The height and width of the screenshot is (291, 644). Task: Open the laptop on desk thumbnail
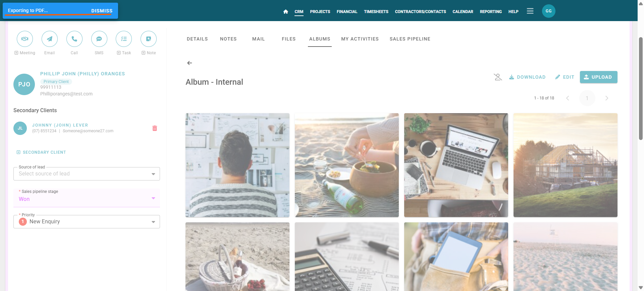pos(456,165)
